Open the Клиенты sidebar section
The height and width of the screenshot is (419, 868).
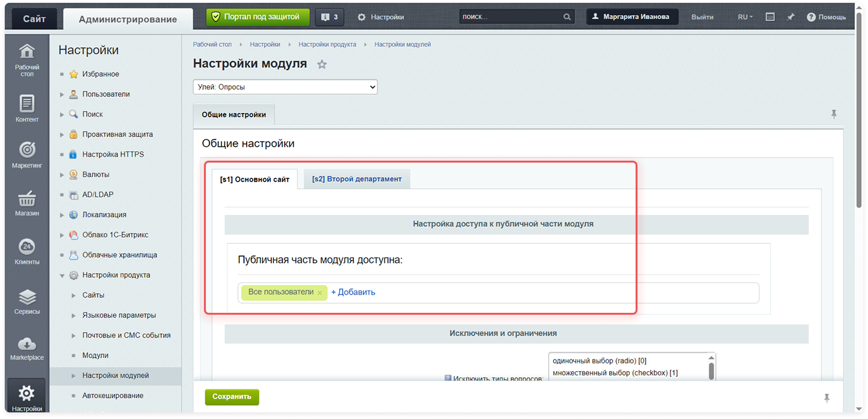[27, 247]
